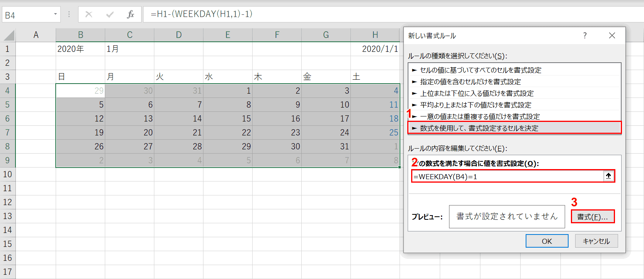The image size is (644, 279).
Task: Select rule 数式を使用して、書式設定するセルを決定
Action: point(514,128)
